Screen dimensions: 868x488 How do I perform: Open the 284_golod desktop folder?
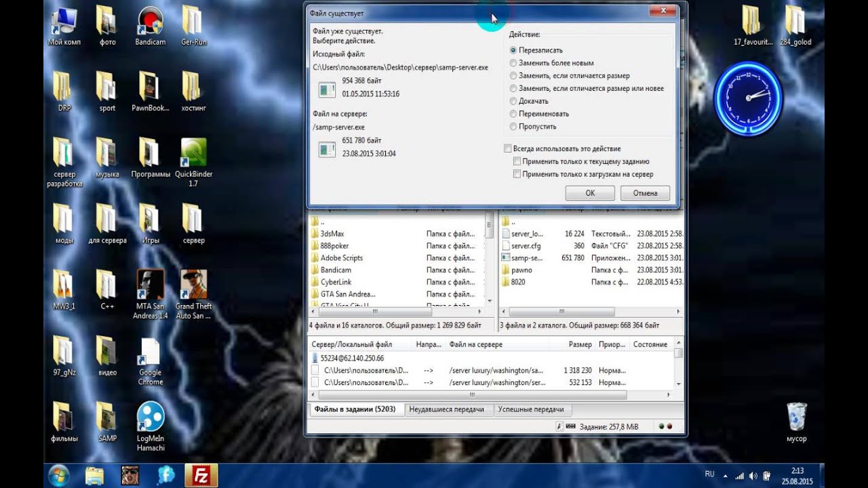(795, 26)
